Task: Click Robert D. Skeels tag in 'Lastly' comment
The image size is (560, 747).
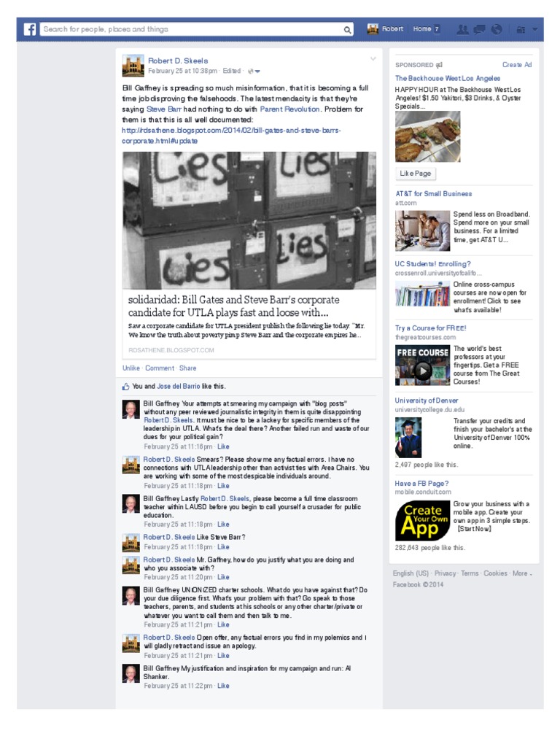Action: coord(225,498)
